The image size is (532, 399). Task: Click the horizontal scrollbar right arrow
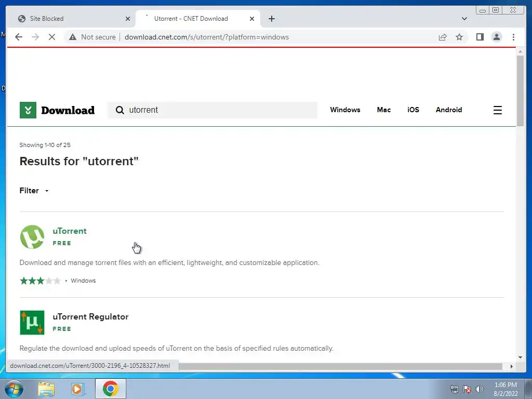click(512, 366)
